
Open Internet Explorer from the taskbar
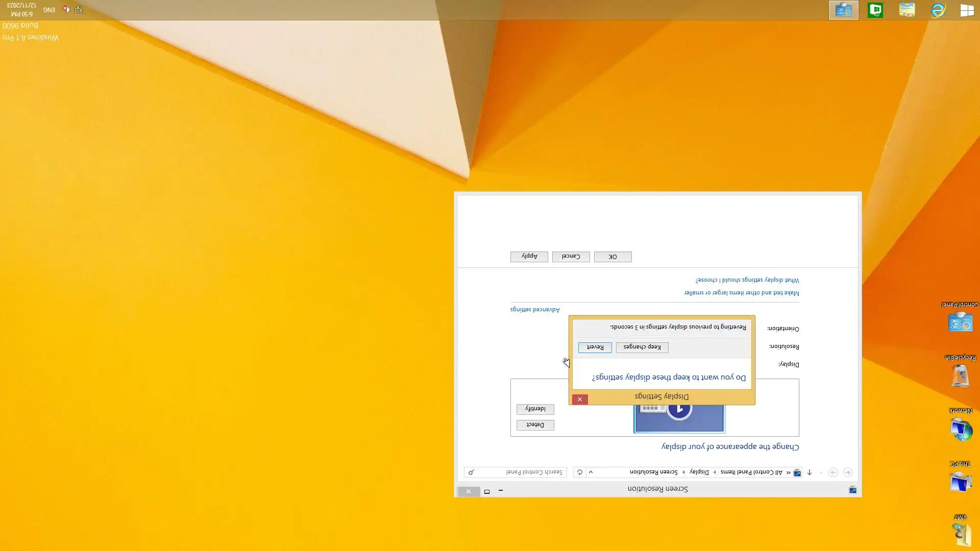(938, 10)
